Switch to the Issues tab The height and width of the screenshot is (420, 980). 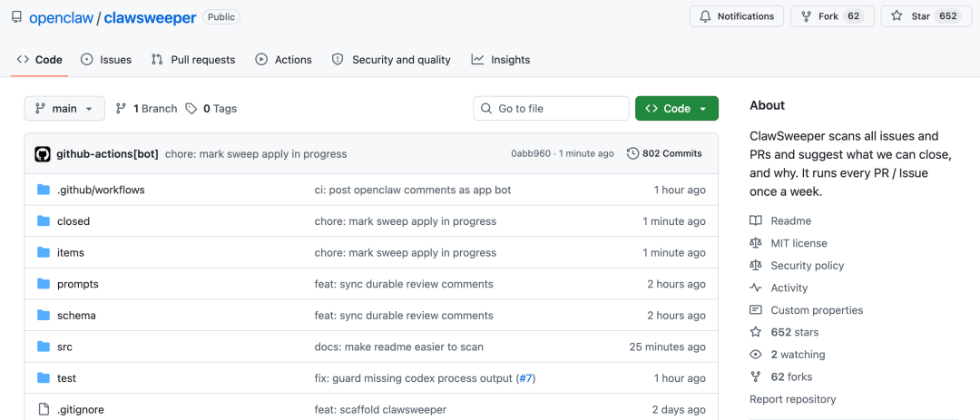(106, 60)
